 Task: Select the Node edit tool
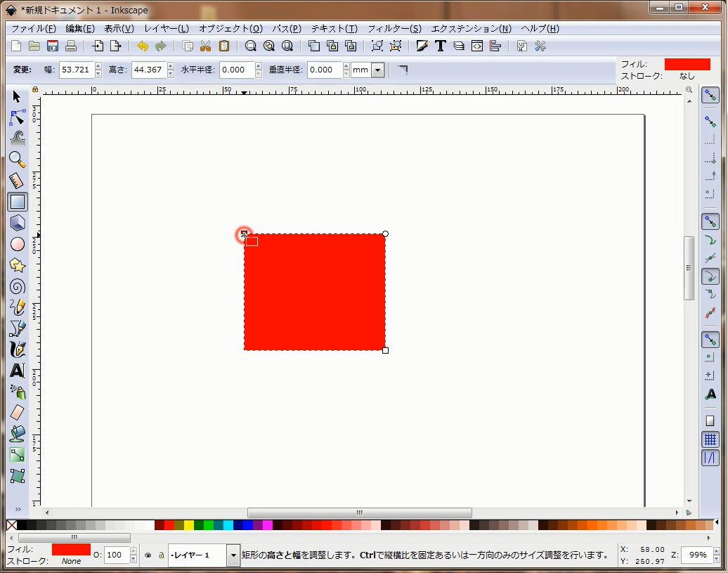coord(18,117)
